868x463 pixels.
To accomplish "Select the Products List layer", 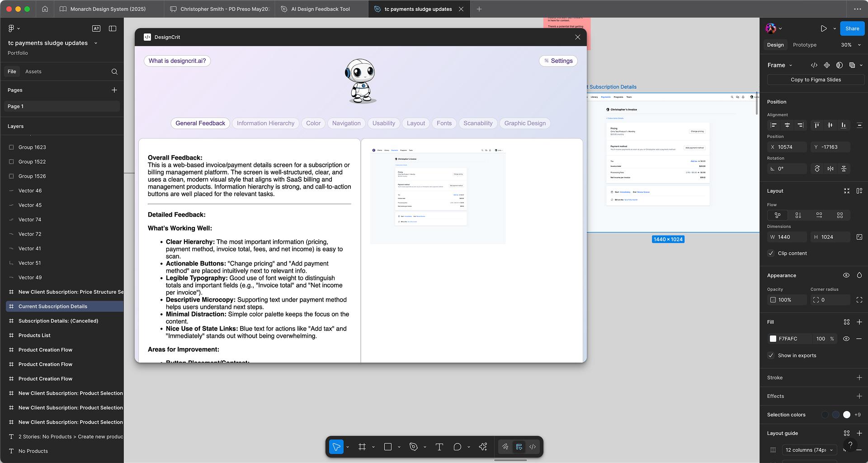I will pos(34,335).
